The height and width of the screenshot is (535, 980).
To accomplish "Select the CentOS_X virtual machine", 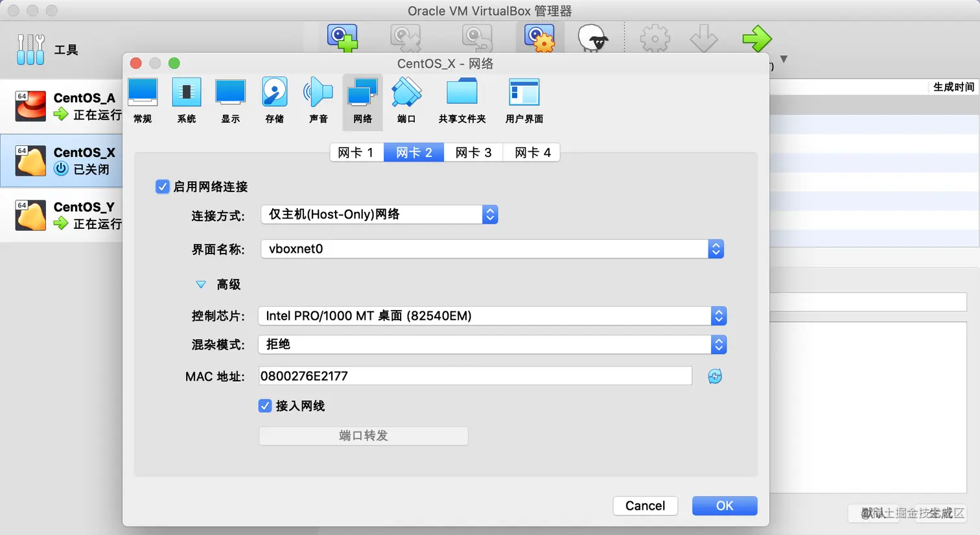I will click(62, 160).
